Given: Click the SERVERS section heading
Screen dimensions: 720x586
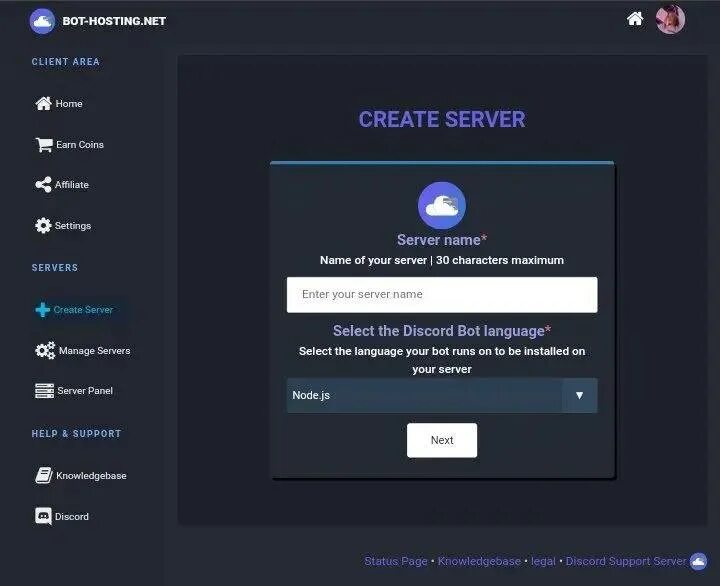Looking at the screenshot, I should pyautogui.click(x=55, y=268).
